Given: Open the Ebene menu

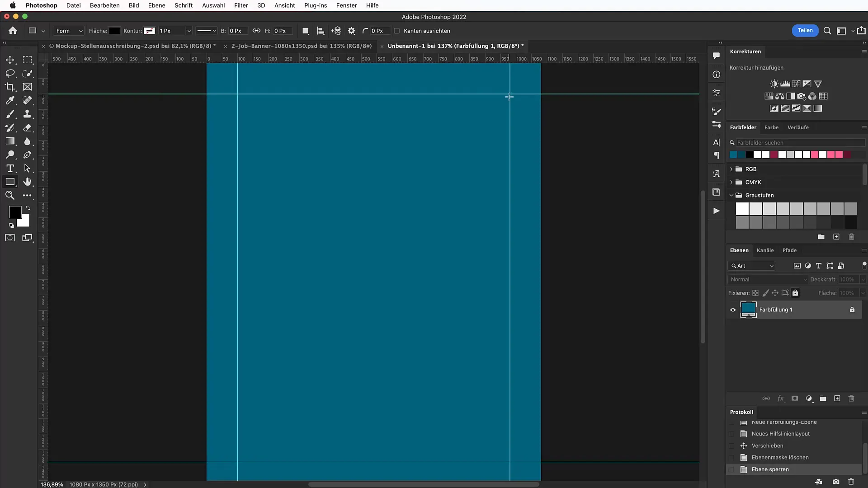Looking at the screenshot, I should tap(156, 5).
